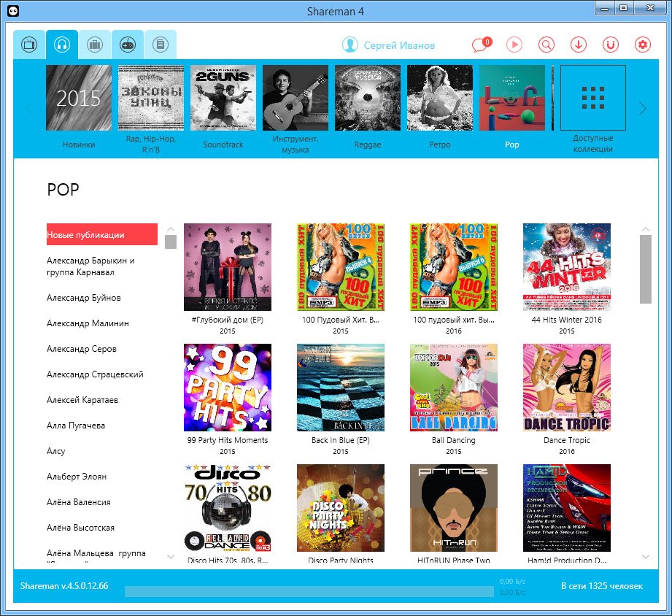672x616 pixels.
Task: Select the Pop category thumbnail
Action: tap(512, 98)
